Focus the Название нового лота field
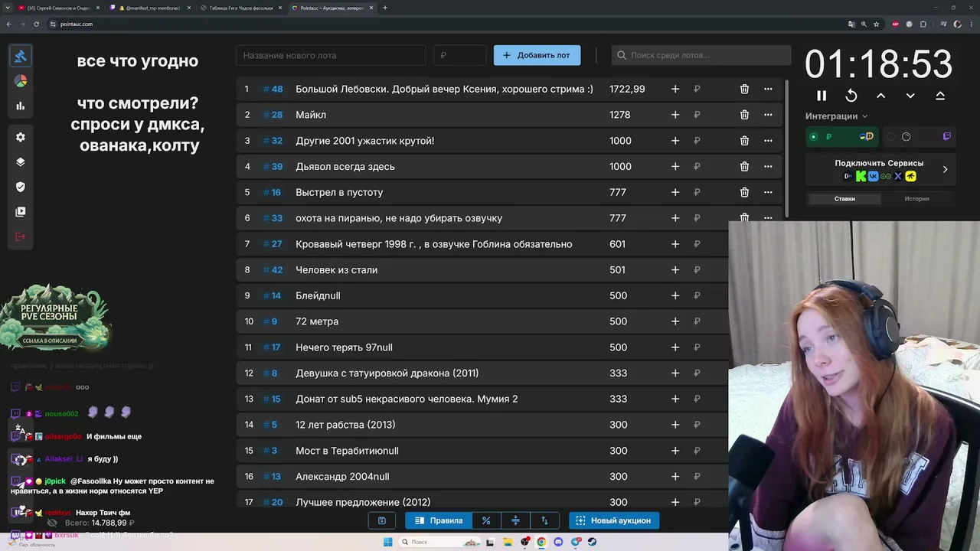Viewport: 980px width, 551px height. coord(331,55)
